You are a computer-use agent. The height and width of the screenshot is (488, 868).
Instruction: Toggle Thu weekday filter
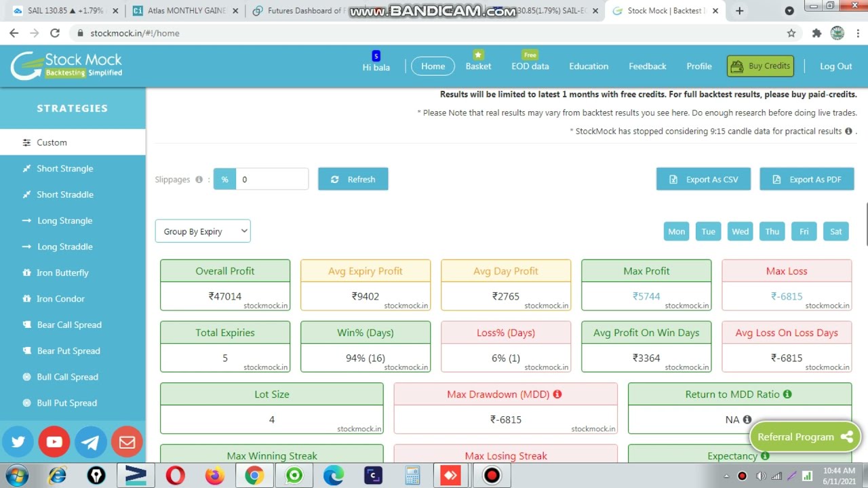click(x=772, y=231)
